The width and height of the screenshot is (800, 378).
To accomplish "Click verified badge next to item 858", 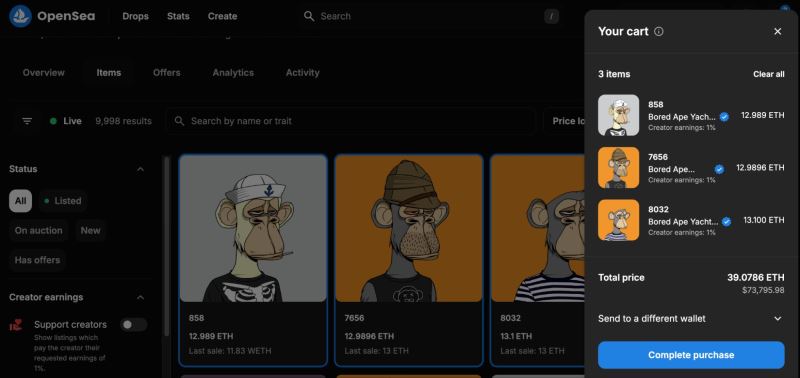I will (x=724, y=117).
